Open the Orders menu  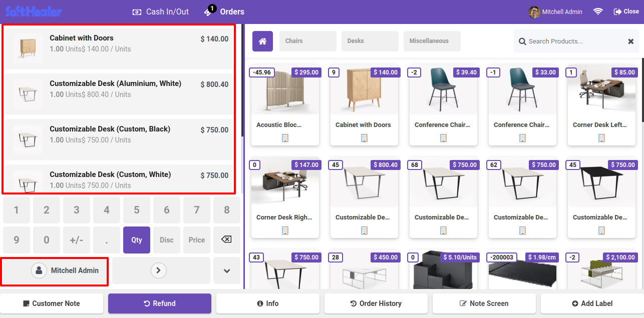coord(224,11)
